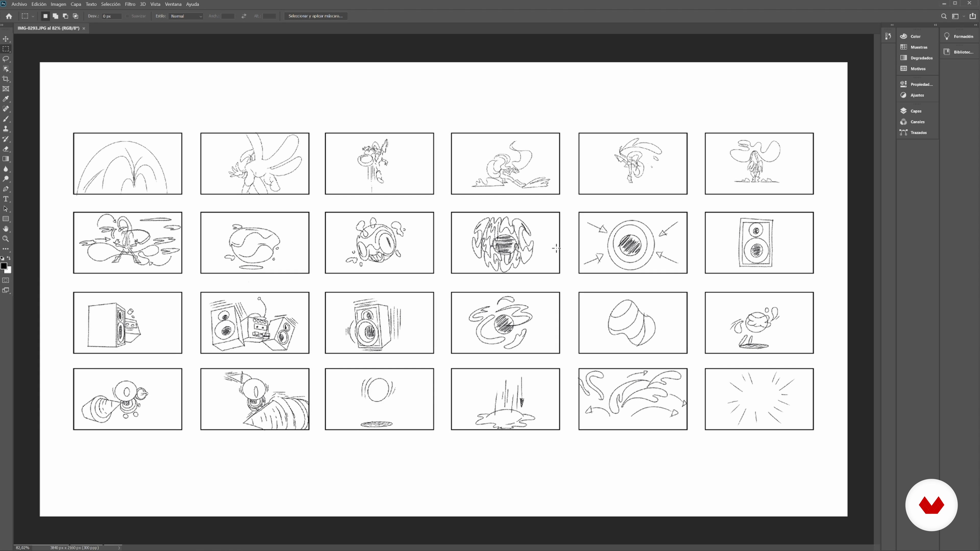The height and width of the screenshot is (551, 980).
Task: Select the Zoom tool
Action: click(6, 239)
